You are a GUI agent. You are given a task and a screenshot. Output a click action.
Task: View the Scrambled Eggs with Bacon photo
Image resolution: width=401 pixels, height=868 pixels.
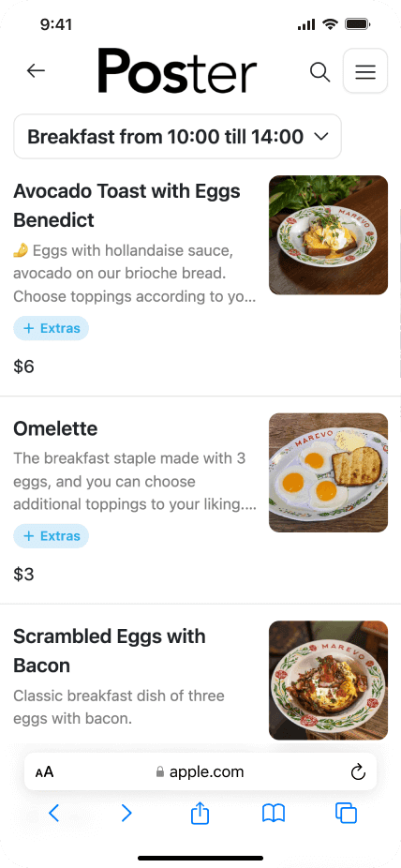click(329, 680)
